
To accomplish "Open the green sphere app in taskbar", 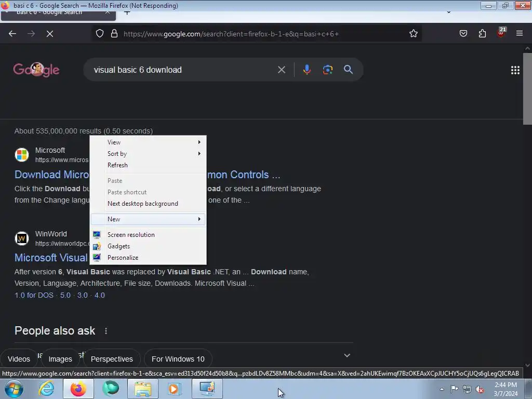I will [x=111, y=389].
